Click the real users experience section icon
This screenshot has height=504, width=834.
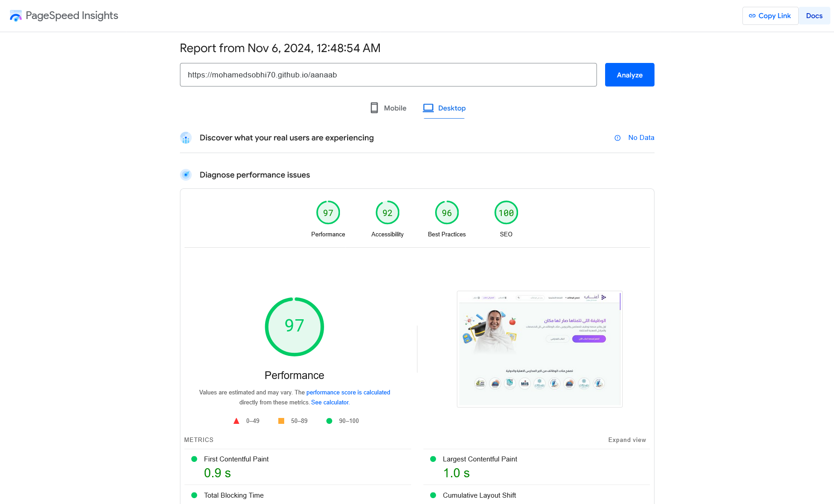coord(186,138)
